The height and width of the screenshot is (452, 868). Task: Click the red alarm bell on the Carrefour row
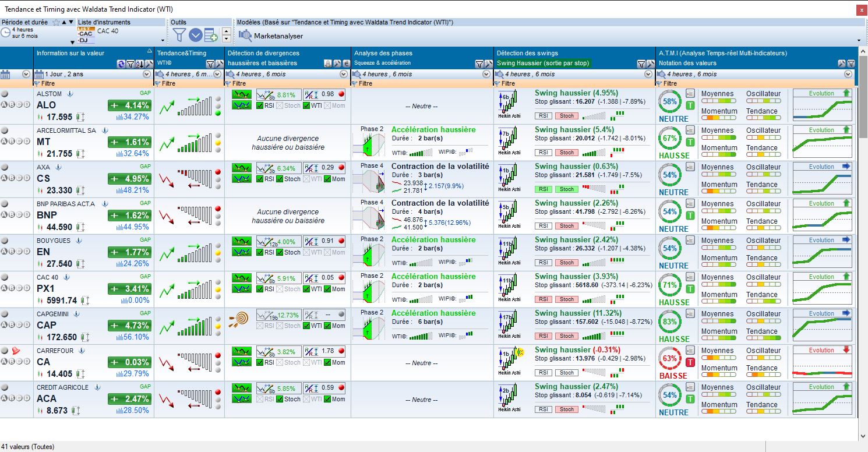coord(16,351)
